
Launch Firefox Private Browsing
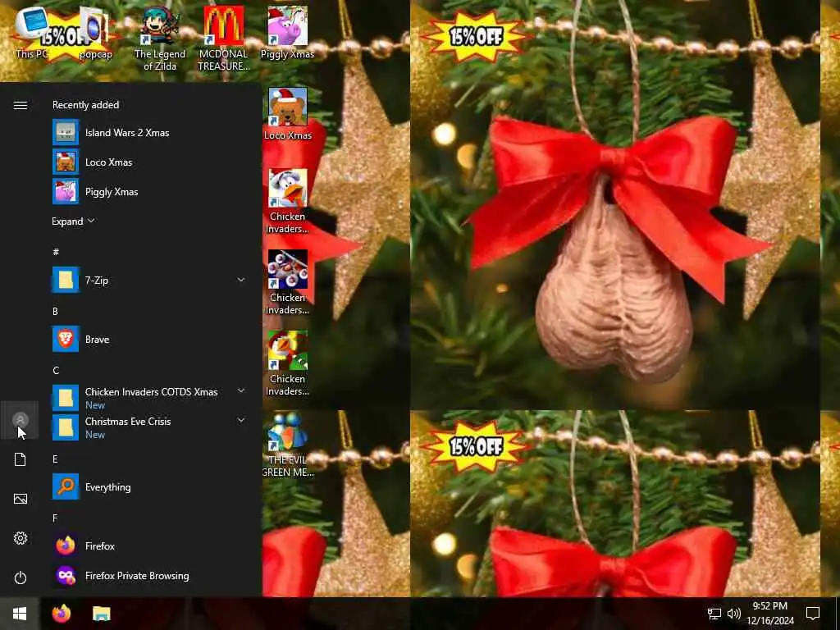150,575
